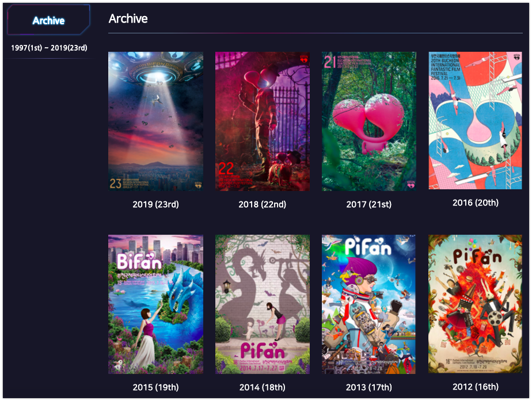
Task: Open the 2017 (21st) pink heart poster
Action: (369, 121)
